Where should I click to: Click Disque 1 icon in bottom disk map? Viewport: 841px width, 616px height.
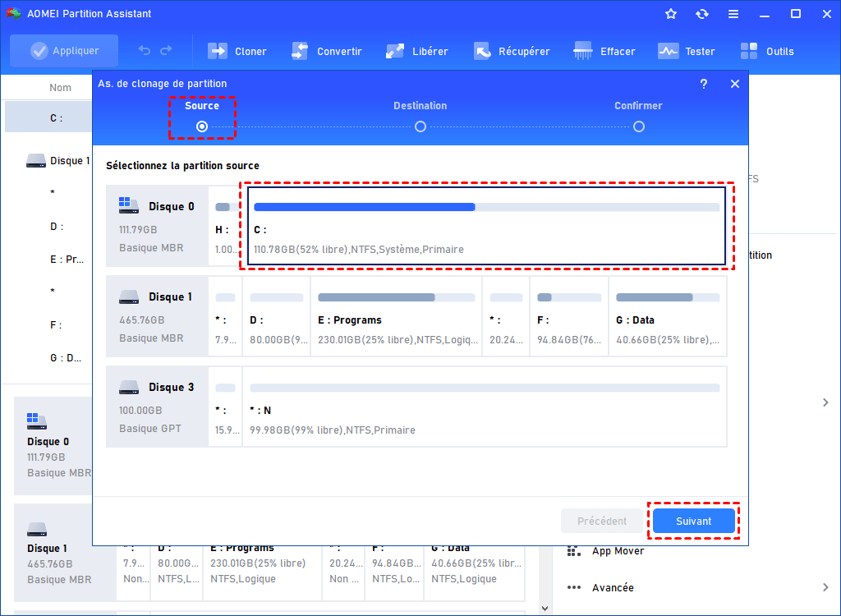[36, 529]
